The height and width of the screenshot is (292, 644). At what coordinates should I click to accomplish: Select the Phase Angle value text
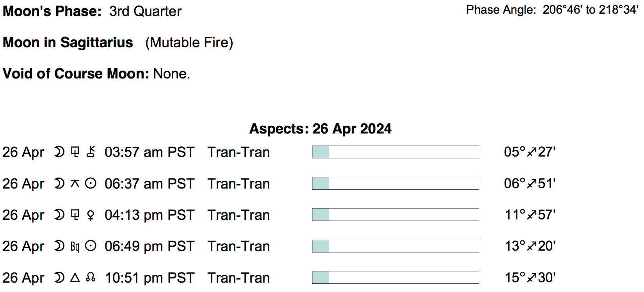tap(591, 10)
